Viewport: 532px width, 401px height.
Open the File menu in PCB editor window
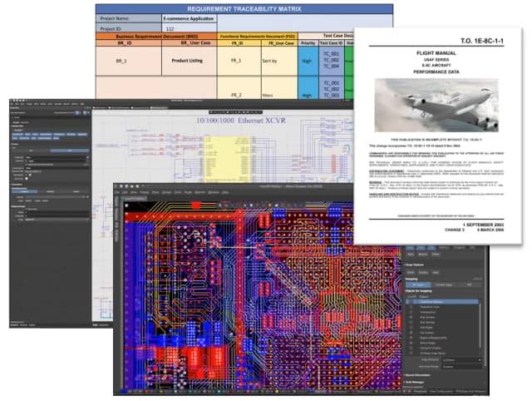click(116, 192)
